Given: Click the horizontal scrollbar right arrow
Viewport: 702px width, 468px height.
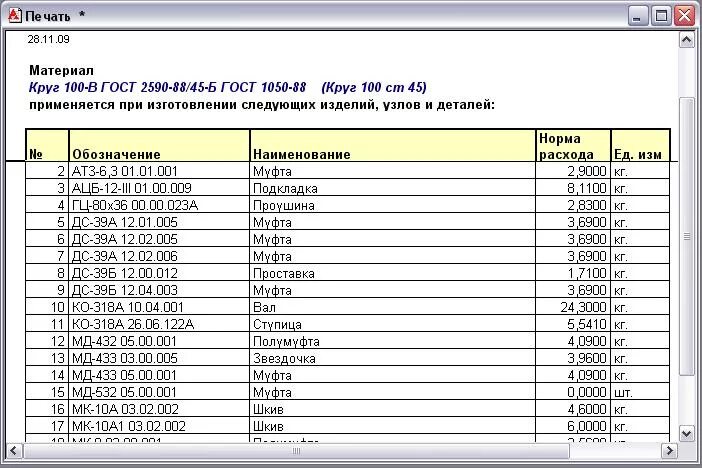Looking at the screenshot, I should click(x=669, y=450).
